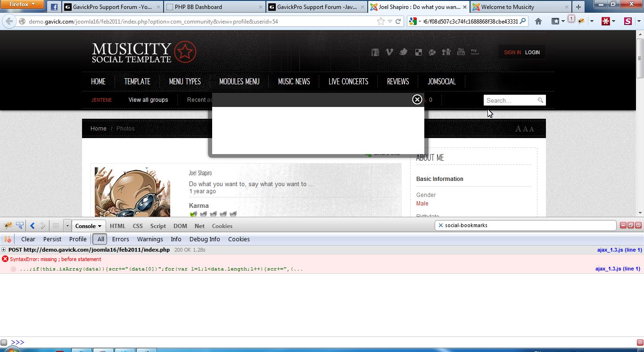Open the Firefox home page icon
This screenshot has width=644, height=352.
(538, 21)
